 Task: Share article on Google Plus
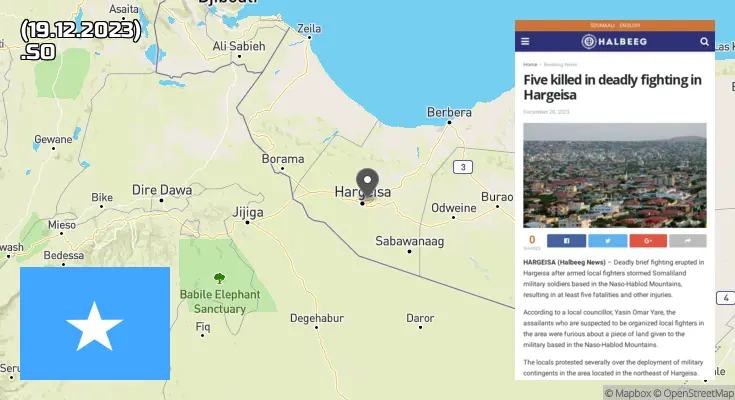coord(648,241)
